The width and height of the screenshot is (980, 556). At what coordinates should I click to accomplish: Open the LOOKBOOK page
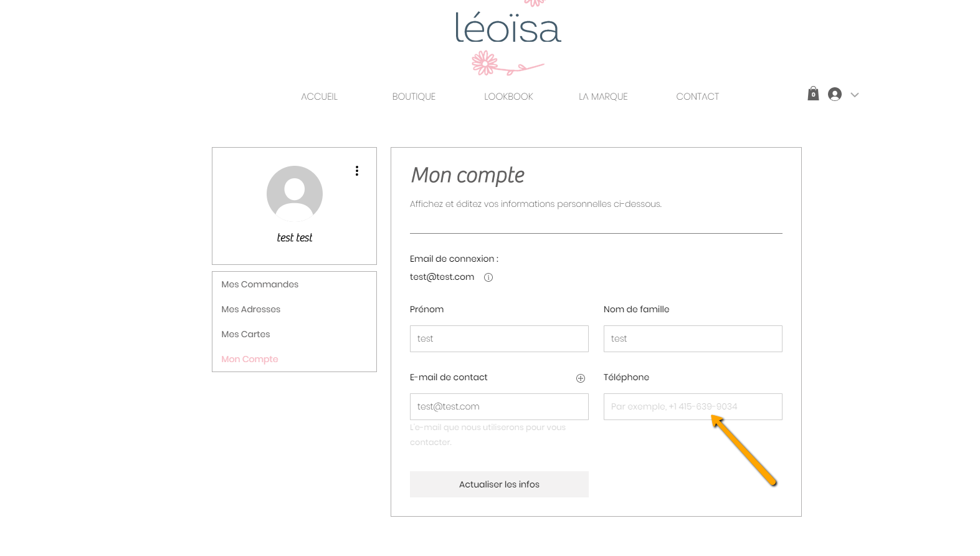coord(508,97)
